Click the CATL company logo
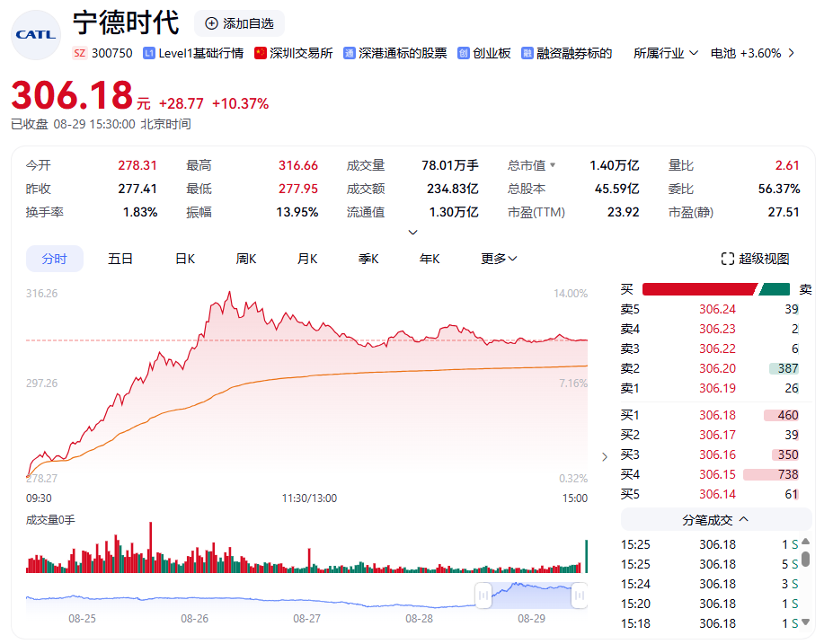The width and height of the screenshot is (824, 644). click(36, 35)
